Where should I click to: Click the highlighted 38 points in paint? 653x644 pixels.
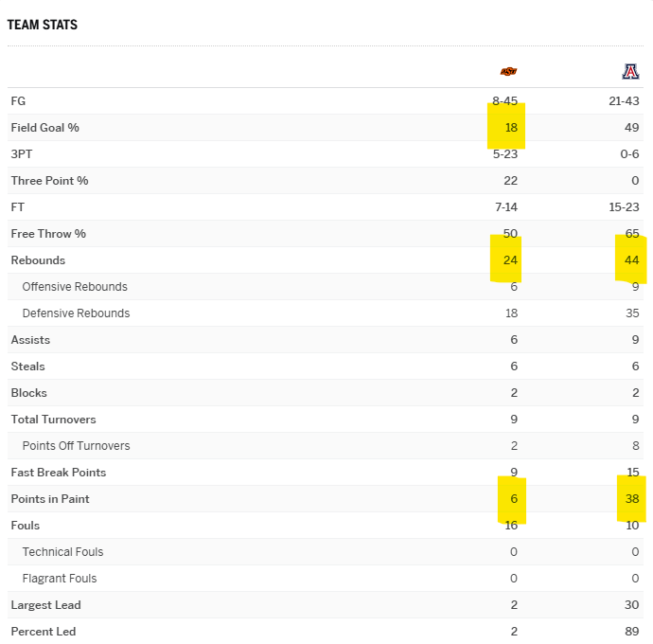point(632,499)
